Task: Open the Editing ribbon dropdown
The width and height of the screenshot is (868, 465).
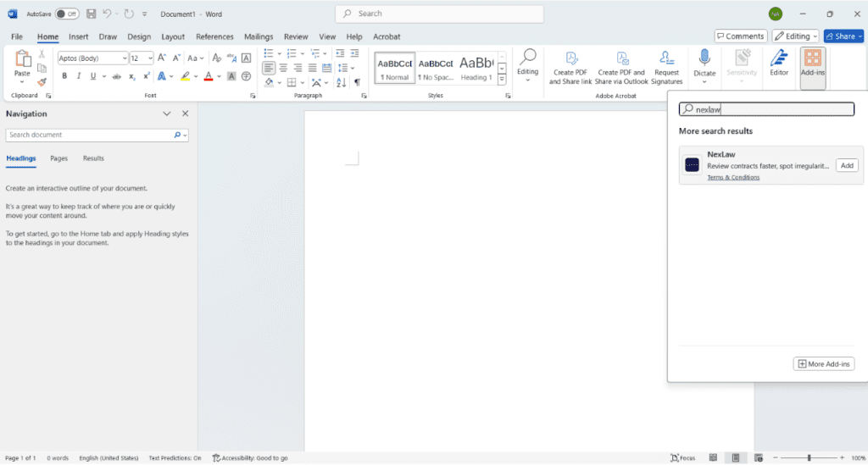Action: click(527, 66)
